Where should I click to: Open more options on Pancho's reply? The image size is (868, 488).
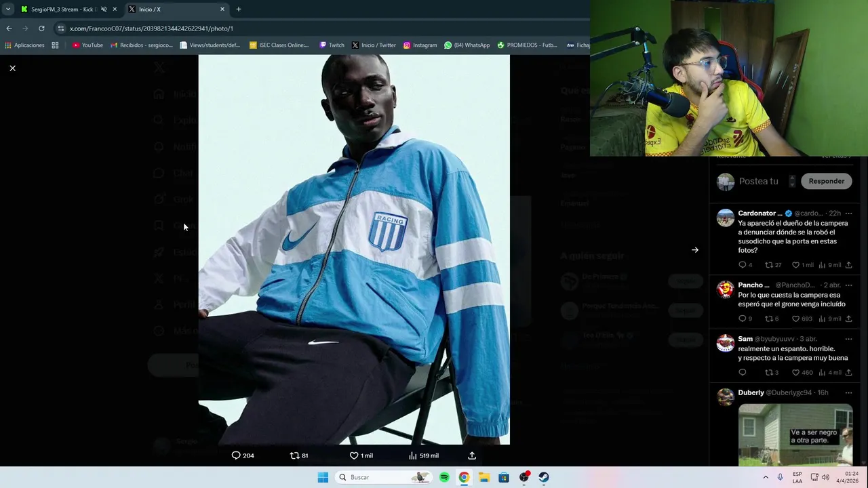tap(848, 285)
